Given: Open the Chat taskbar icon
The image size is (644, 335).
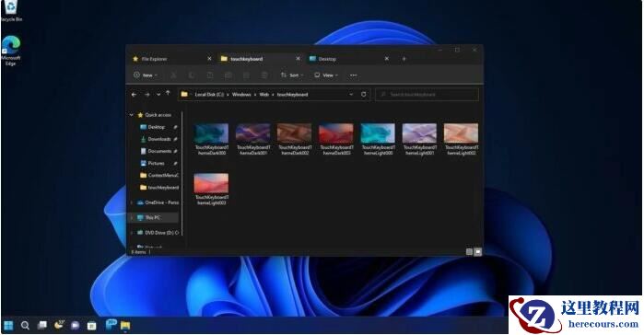Looking at the screenshot, I should [x=76, y=326].
